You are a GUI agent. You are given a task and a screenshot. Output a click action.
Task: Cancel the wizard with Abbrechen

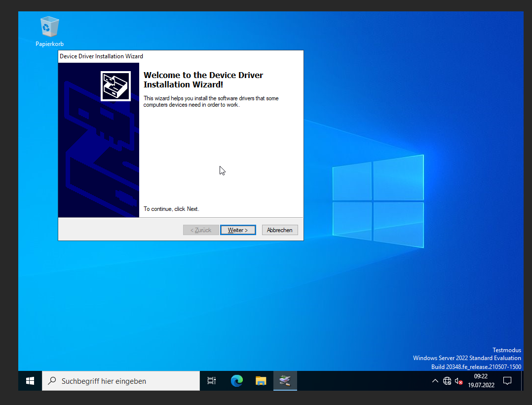[279, 230]
